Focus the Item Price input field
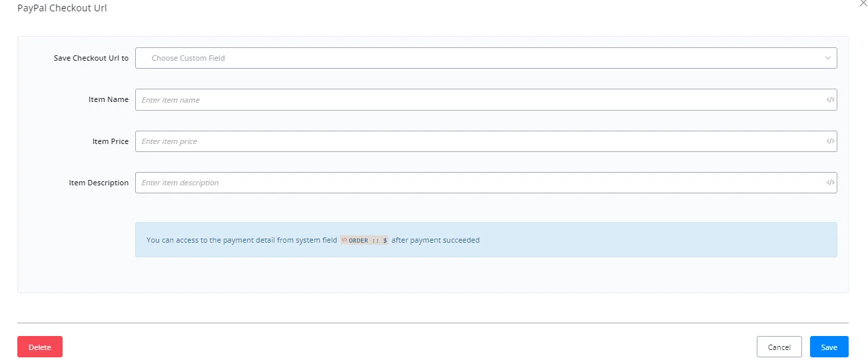 pos(486,141)
